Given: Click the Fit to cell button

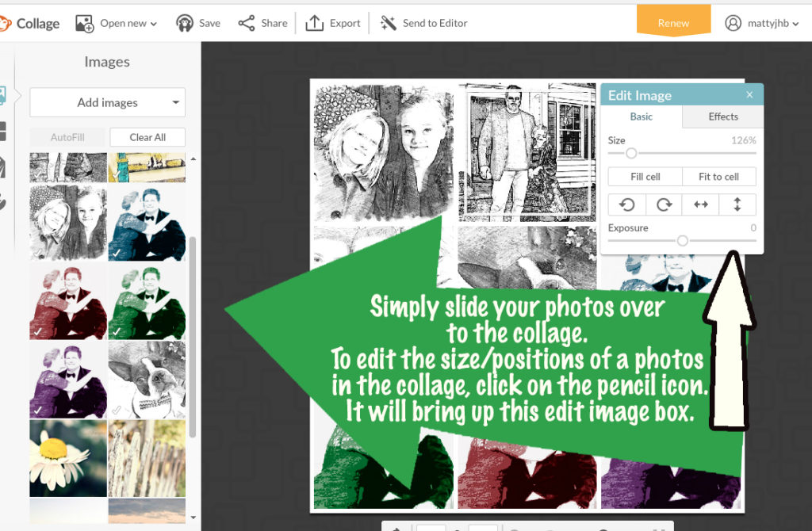Looking at the screenshot, I should pyautogui.click(x=718, y=177).
